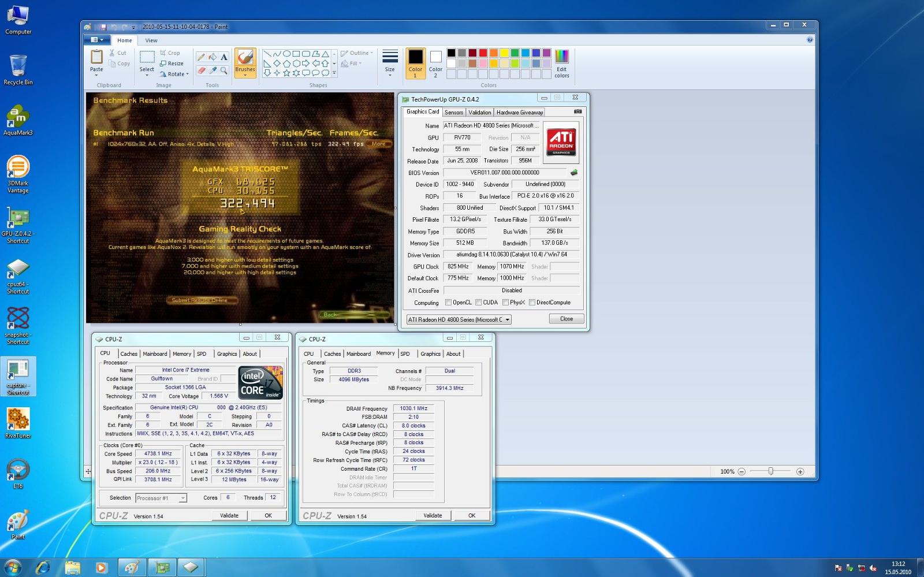Click Validate in left CPU-Z window

coord(229,516)
